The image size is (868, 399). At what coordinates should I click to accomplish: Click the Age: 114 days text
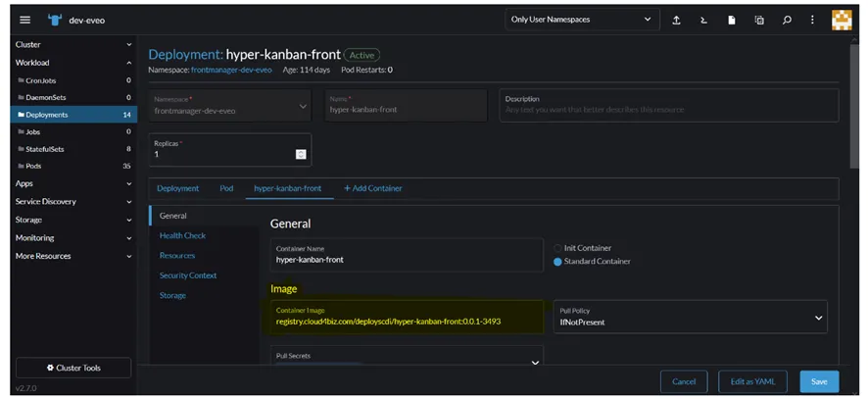[306, 70]
